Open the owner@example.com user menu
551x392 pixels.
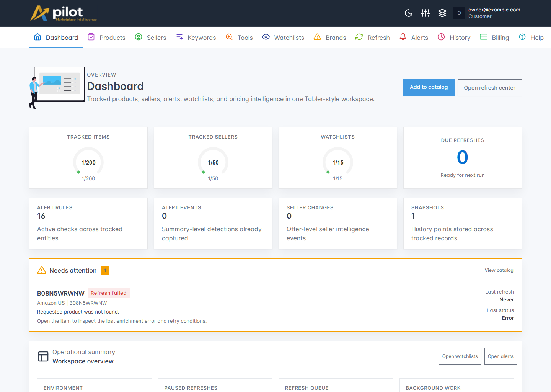[487, 13]
